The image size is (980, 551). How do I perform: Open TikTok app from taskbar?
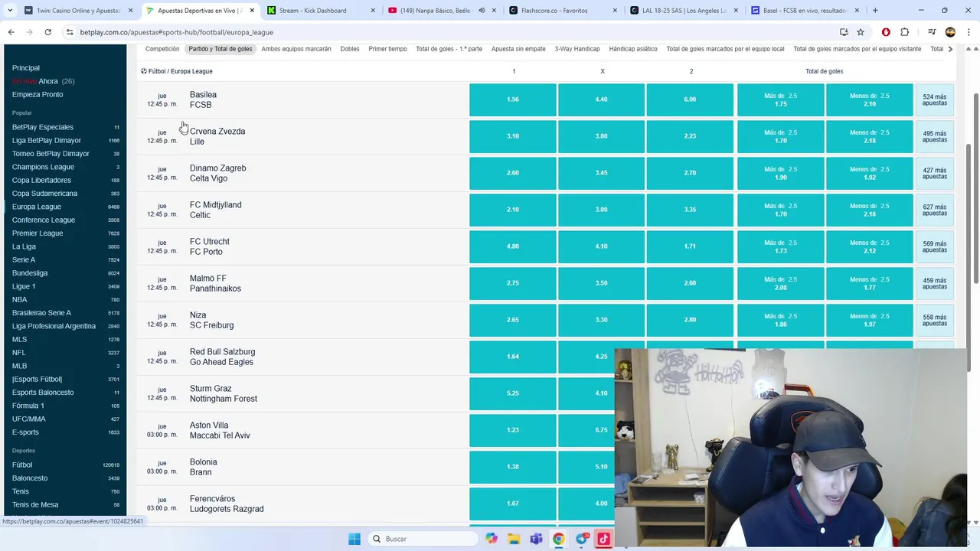point(604,539)
